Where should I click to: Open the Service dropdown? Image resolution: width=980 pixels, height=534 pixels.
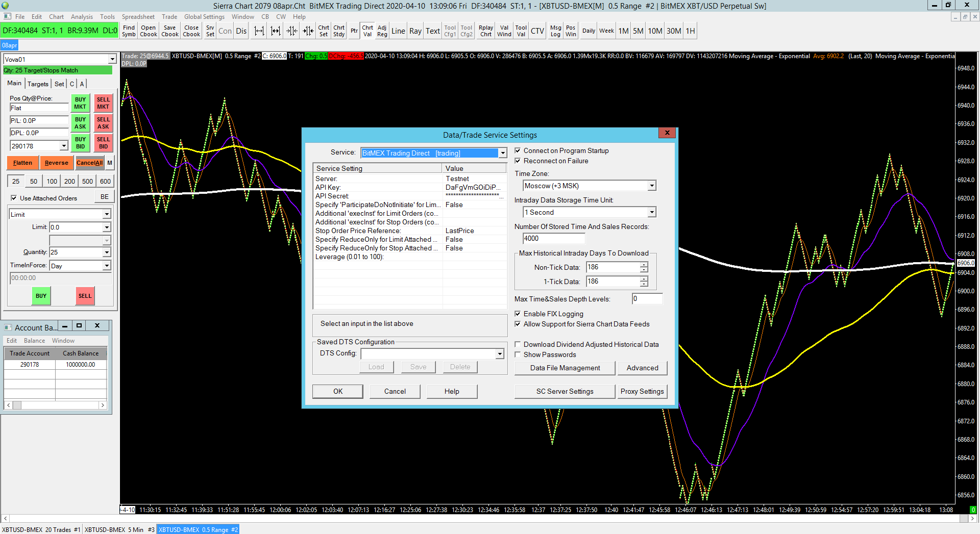[503, 153]
